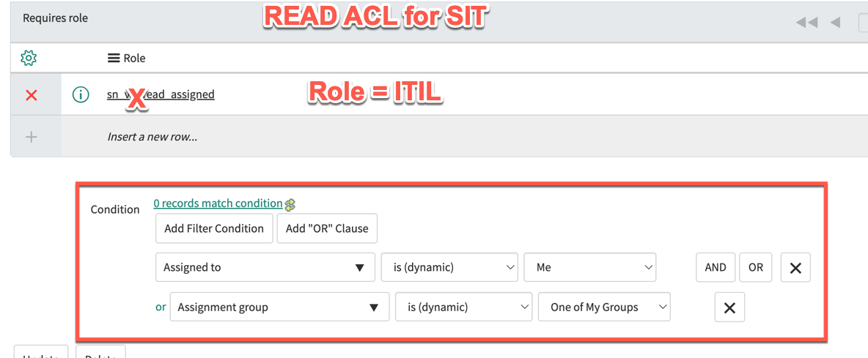Open the role info preview icon

tap(81, 94)
